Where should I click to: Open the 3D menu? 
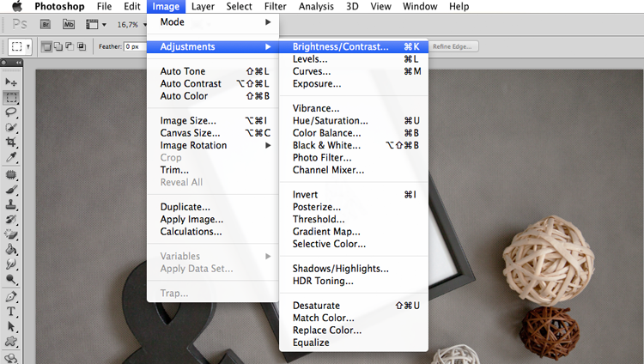coord(352,6)
